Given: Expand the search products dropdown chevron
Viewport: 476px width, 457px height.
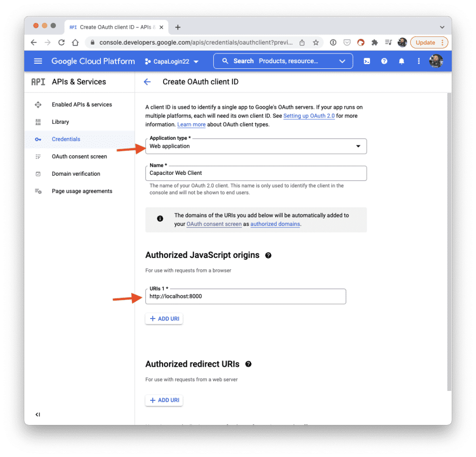Looking at the screenshot, I should click(343, 61).
